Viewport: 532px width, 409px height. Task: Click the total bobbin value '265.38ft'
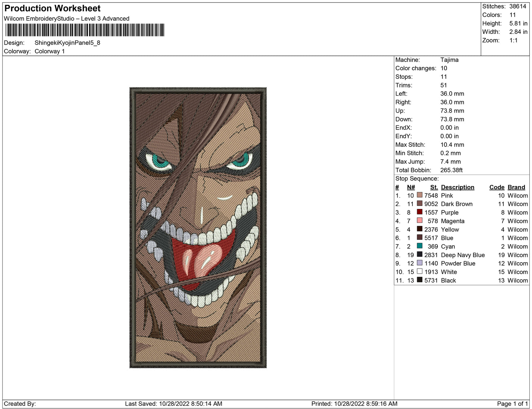[x=451, y=170]
